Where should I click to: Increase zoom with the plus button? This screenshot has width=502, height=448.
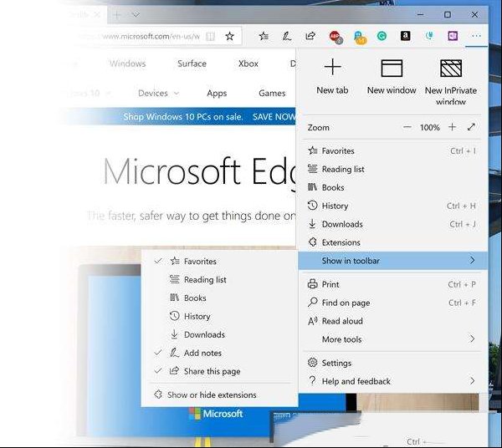pyautogui.click(x=452, y=127)
